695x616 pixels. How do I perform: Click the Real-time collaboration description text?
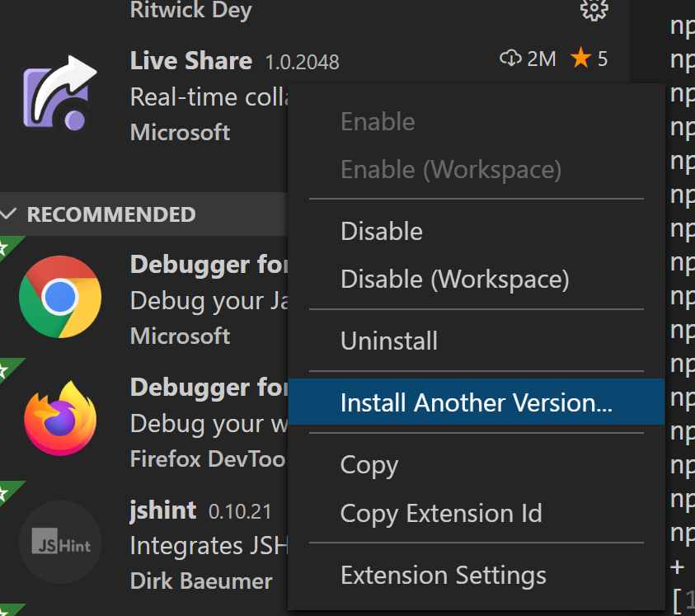click(x=209, y=96)
